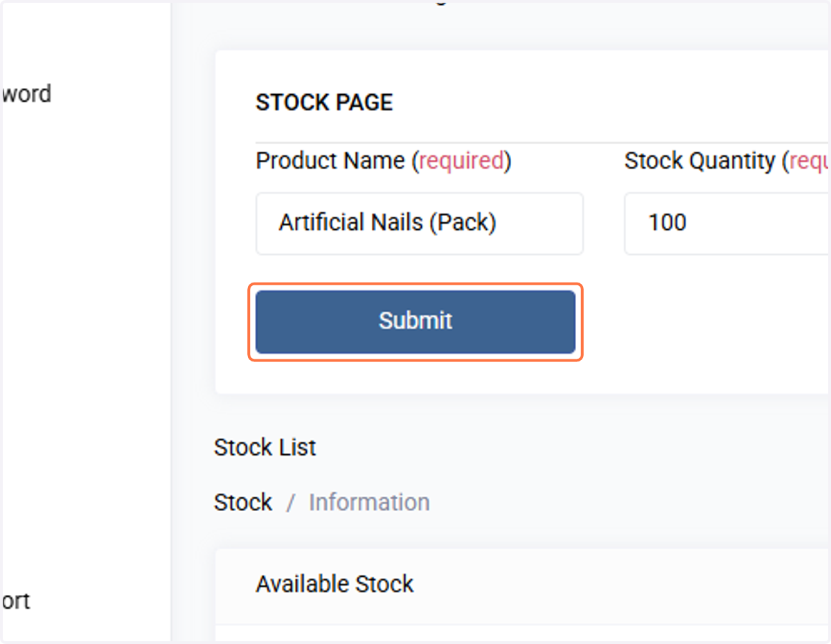Open the Stock breadcrumb link
This screenshot has height=644, width=831.
(243, 502)
